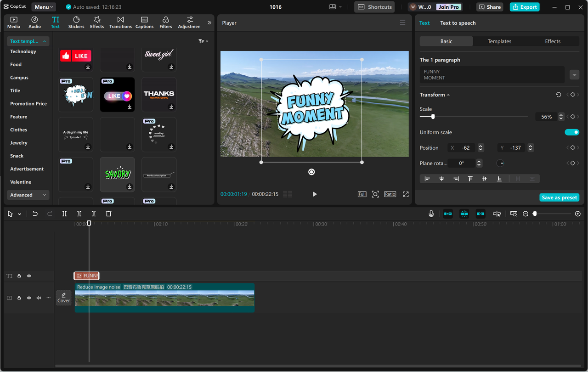Open the text template filter dropdown
The image size is (588, 372).
(x=203, y=41)
